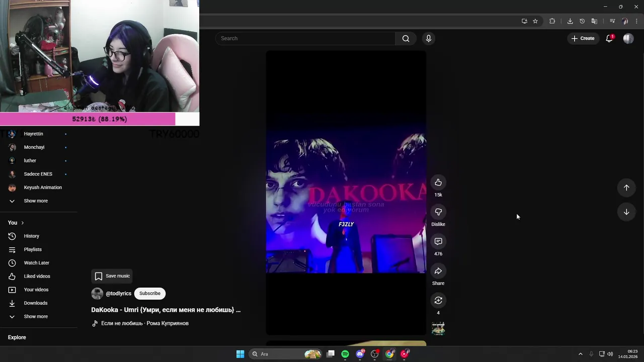Click the Save music button
Viewport: 644px width, 362px height.
(112, 276)
